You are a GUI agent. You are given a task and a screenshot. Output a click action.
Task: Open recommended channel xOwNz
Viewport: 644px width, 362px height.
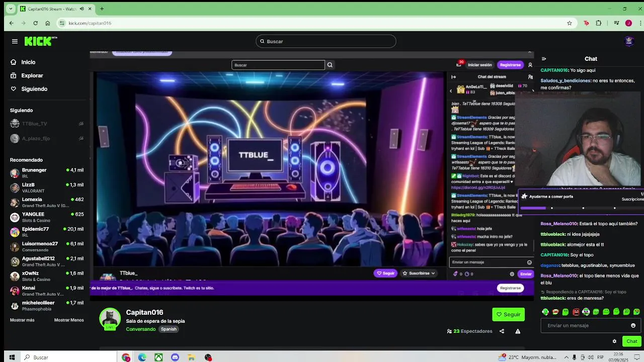(47, 276)
